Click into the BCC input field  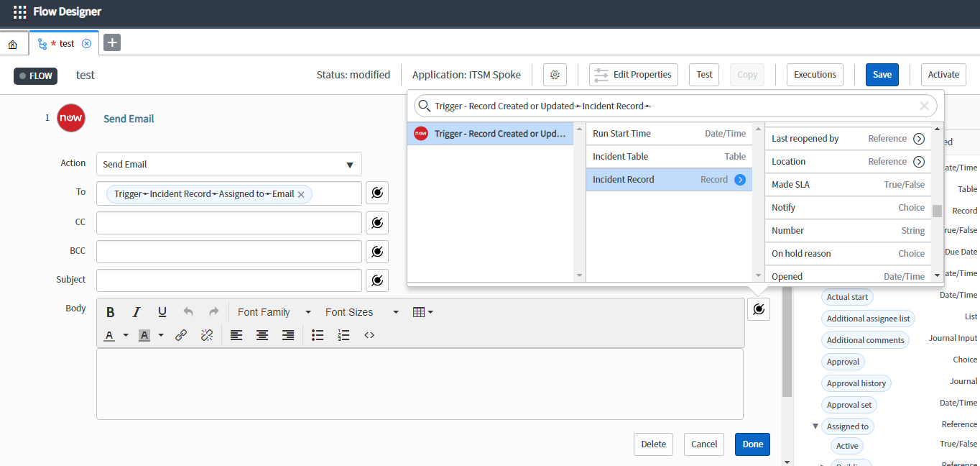click(229, 252)
